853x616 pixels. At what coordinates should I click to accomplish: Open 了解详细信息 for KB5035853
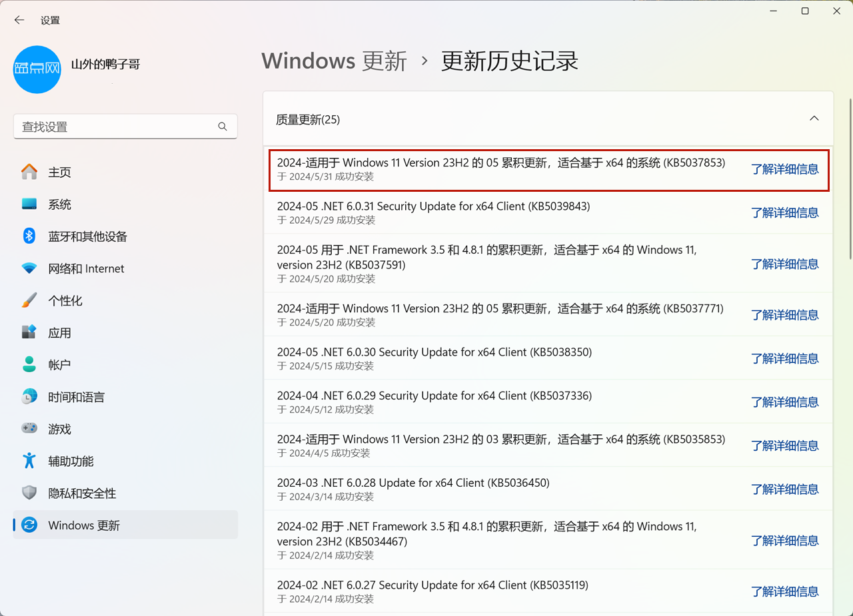coord(784,446)
